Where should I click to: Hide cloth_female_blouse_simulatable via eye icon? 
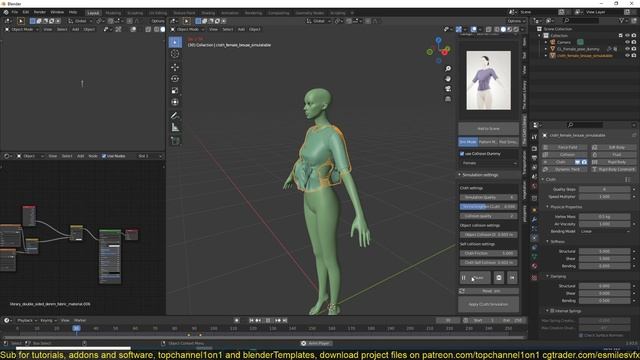point(627,56)
